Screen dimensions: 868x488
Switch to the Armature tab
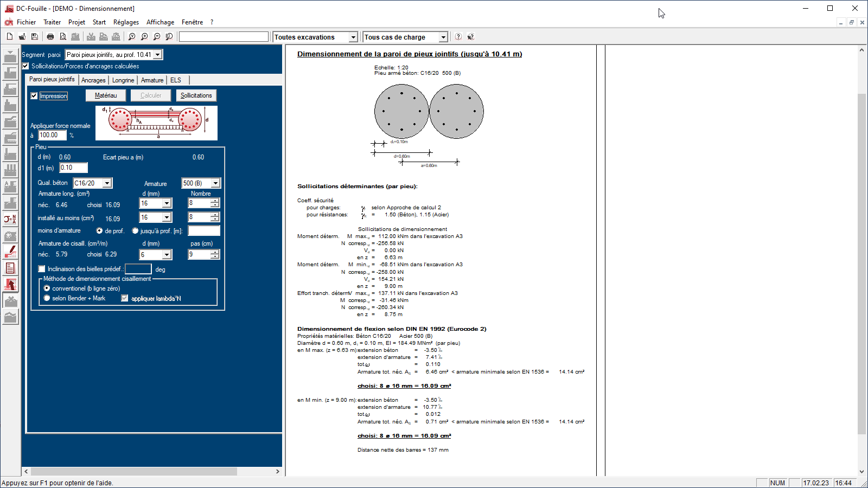(152, 80)
